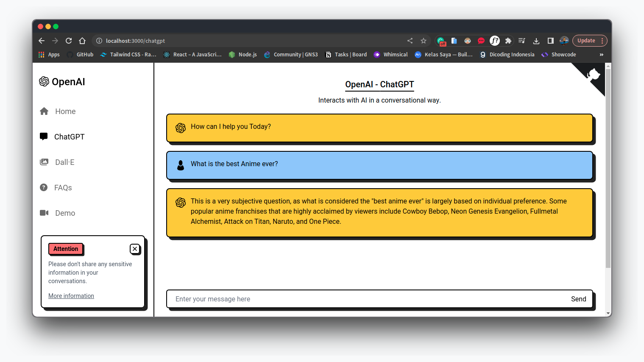Close the Attention notice
The width and height of the screenshot is (644, 362).
point(135,249)
